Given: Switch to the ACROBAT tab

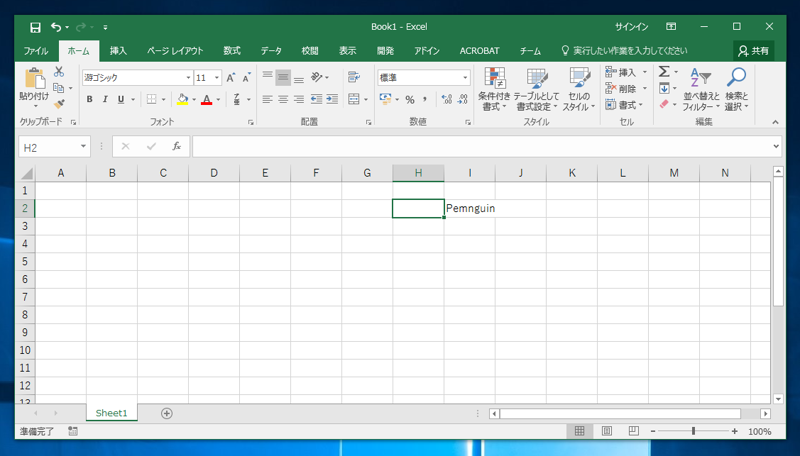Looking at the screenshot, I should coord(479,50).
